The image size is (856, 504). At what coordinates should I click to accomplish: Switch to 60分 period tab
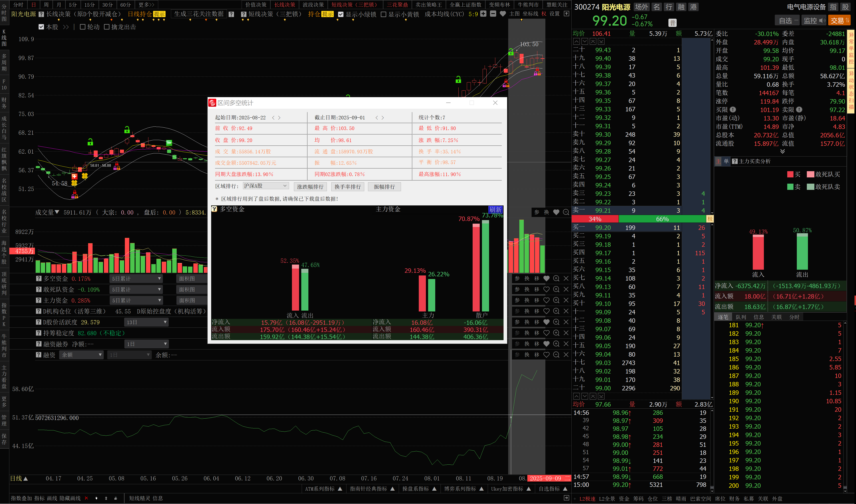click(x=125, y=5)
